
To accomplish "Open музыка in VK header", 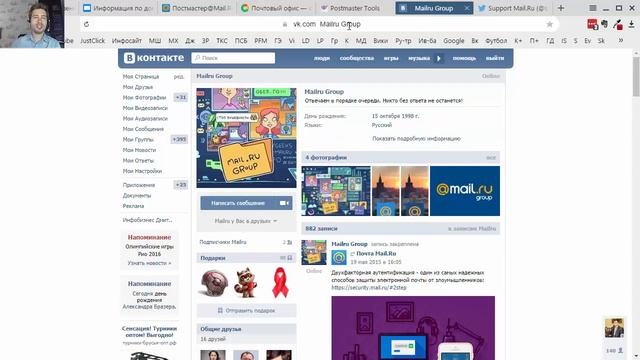I will click(x=419, y=58).
